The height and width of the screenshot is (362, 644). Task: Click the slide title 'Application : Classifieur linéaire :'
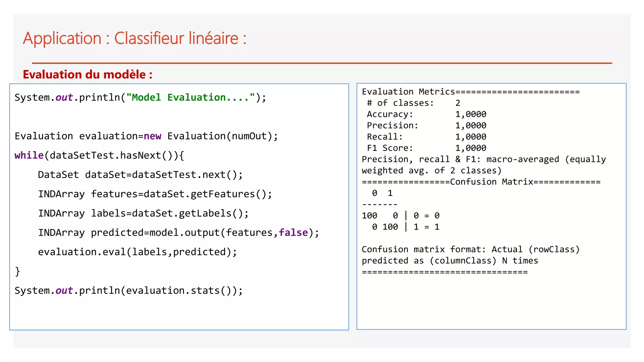coord(135,38)
